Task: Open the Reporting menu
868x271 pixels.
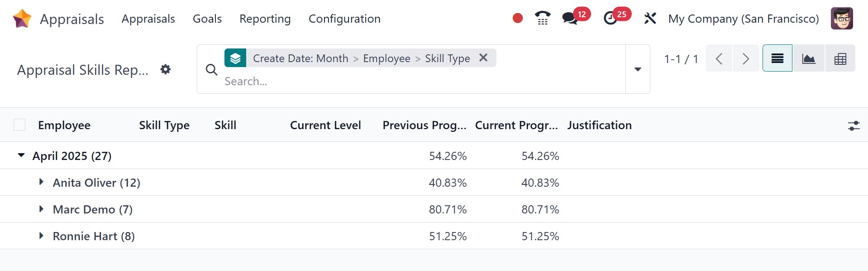Action: point(265,19)
